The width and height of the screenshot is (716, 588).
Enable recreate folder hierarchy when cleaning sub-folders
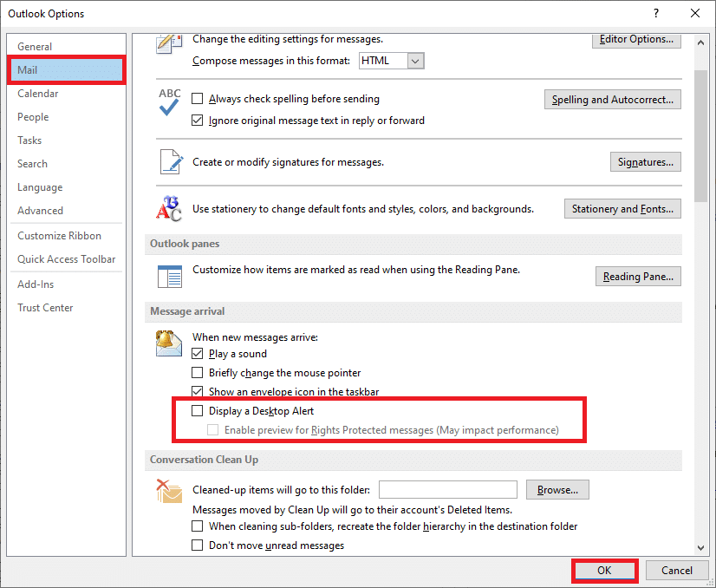[x=198, y=526]
